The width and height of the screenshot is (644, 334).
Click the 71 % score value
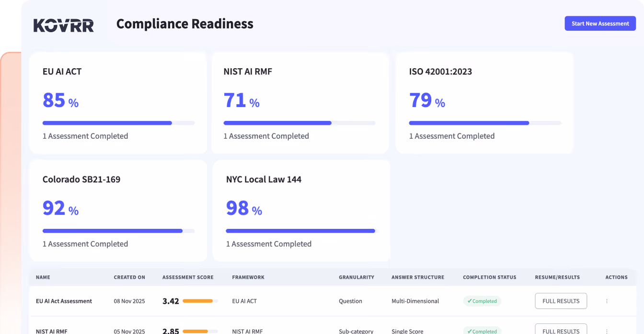tap(241, 100)
